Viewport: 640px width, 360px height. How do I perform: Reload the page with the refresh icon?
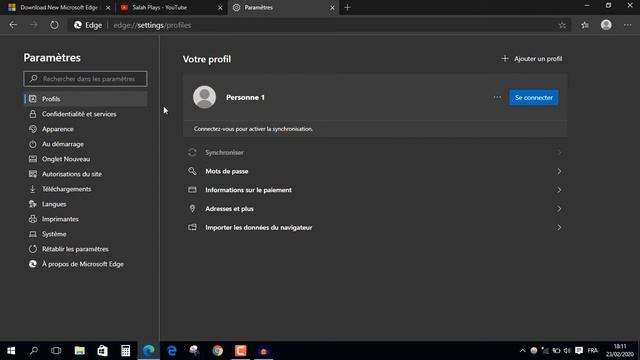point(54,25)
